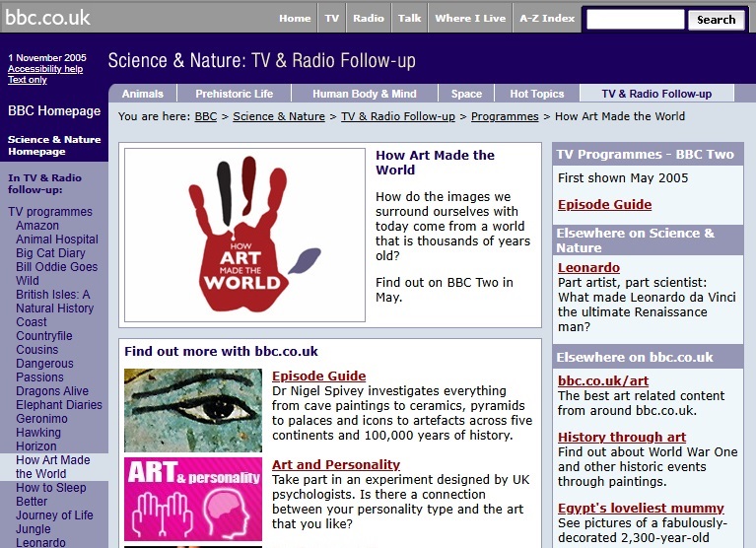Go to BBC Homepage
Viewport: 756px width, 548px height.
[54, 110]
